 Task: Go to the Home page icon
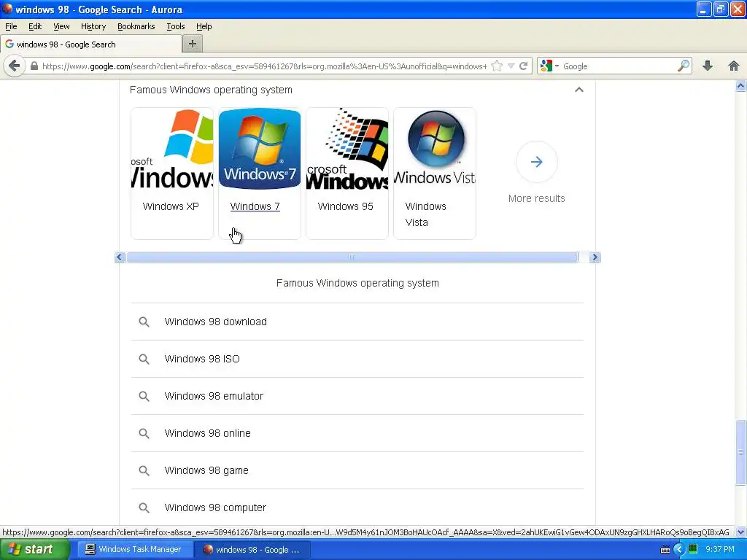pyautogui.click(x=734, y=66)
